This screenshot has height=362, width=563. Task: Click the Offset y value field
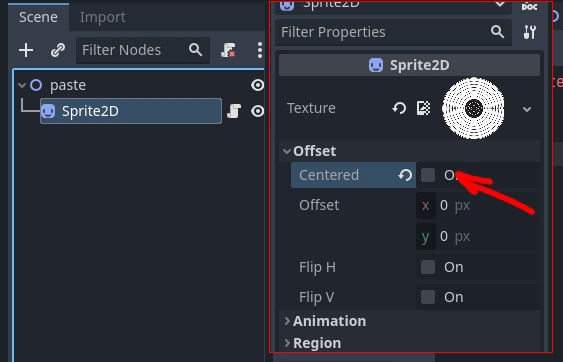pos(478,236)
